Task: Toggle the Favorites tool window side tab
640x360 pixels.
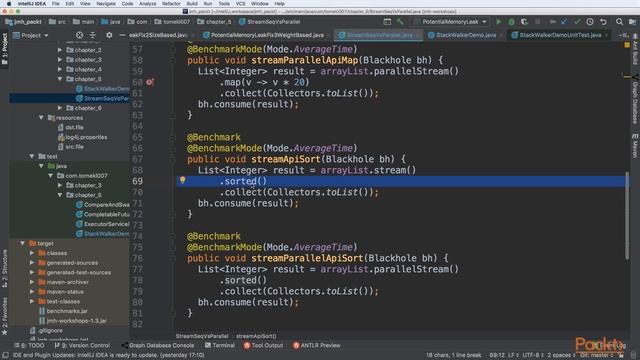Action: pyautogui.click(x=4, y=316)
